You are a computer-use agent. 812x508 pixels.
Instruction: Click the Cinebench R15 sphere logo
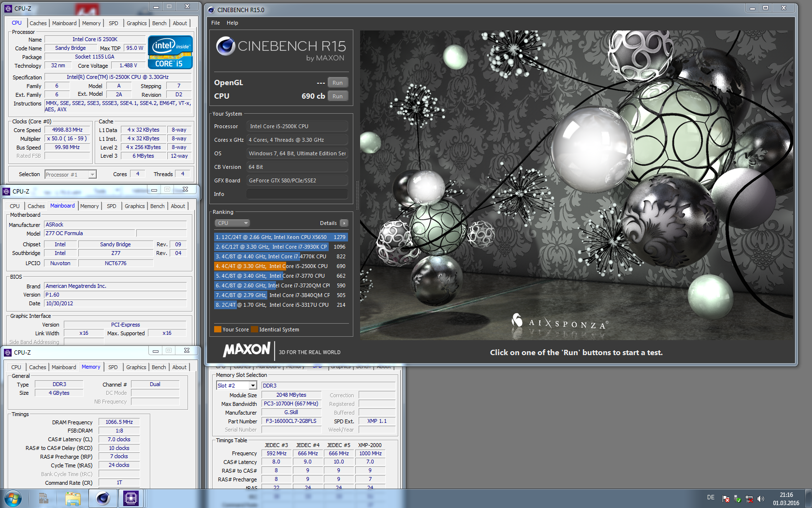pos(225,46)
